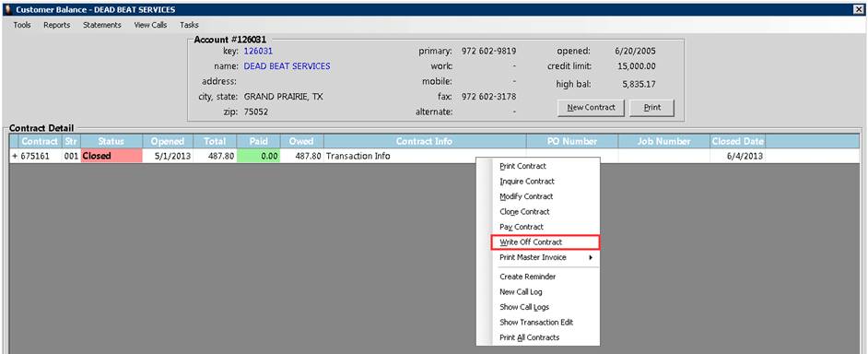Open the Tools menu
The image size is (868, 354).
(x=22, y=25)
